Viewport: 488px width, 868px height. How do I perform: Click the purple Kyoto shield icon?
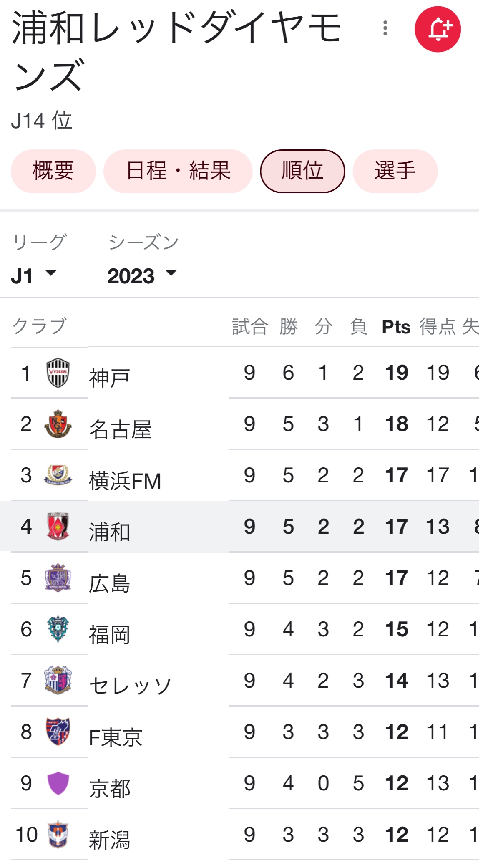pos(58,783)
